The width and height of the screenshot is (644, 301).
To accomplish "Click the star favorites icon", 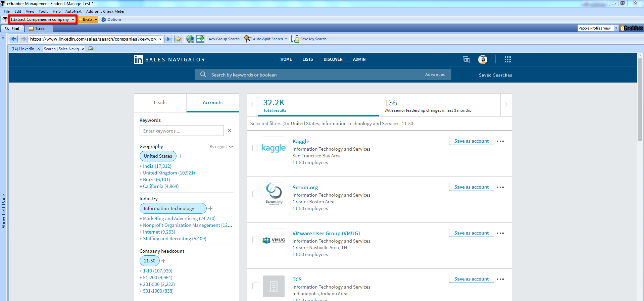I will 178,39.
